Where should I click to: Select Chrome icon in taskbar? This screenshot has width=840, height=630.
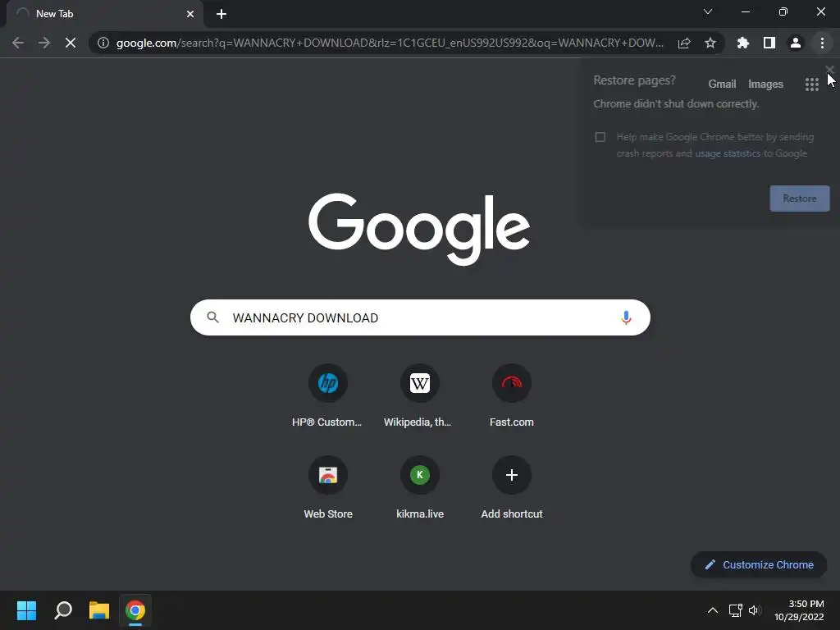click(x=135, y=610)
